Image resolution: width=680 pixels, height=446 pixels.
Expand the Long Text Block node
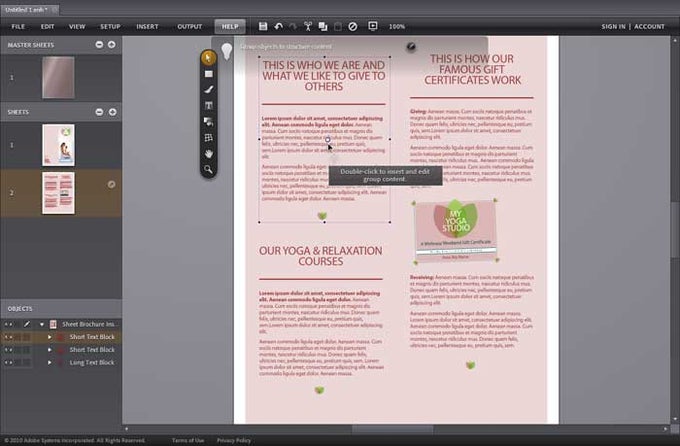(x=49, y=362)
